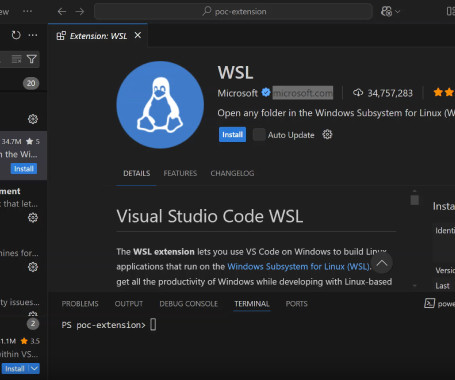This screenshot has width=455, height=380.
Task: Open the microsoft.com publisher link
Action: 303,93
